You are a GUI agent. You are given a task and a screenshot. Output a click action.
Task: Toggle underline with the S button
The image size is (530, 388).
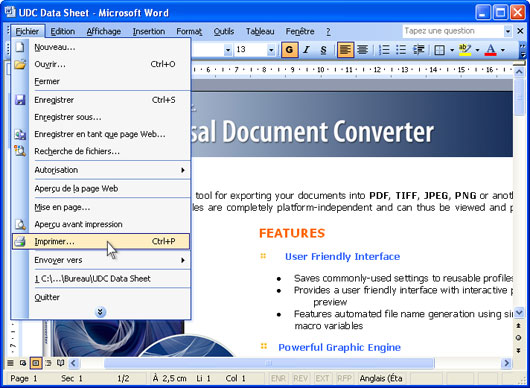[x=323, y=50]
